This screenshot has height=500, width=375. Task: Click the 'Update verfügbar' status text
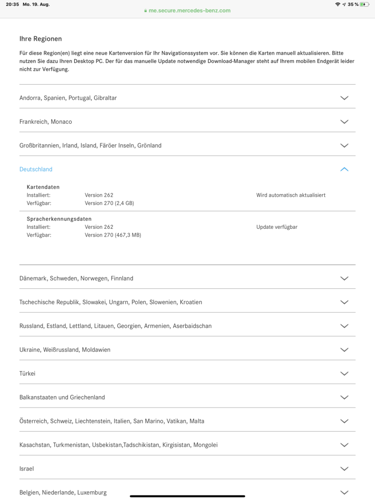coord(277,227)
